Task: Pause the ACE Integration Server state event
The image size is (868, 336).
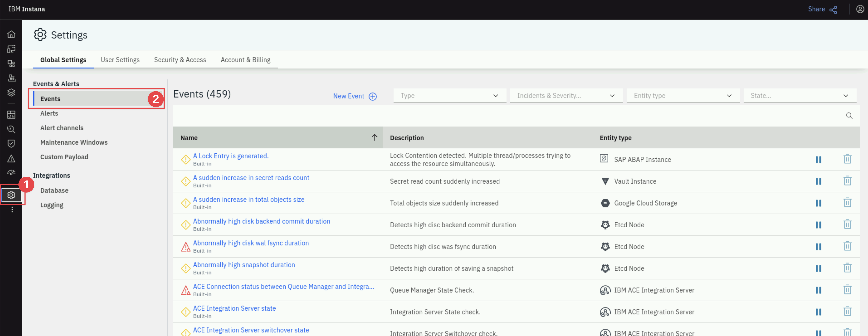Action: pos(818,312)
